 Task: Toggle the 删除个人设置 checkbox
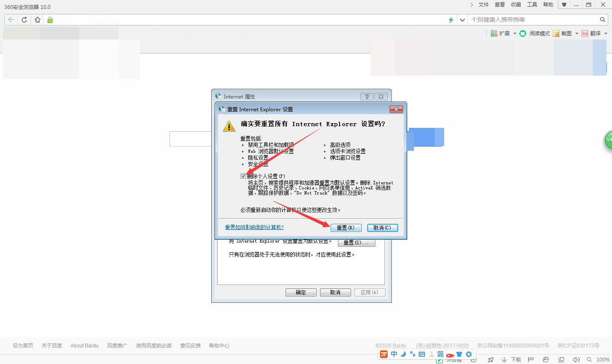click(243, 176)
